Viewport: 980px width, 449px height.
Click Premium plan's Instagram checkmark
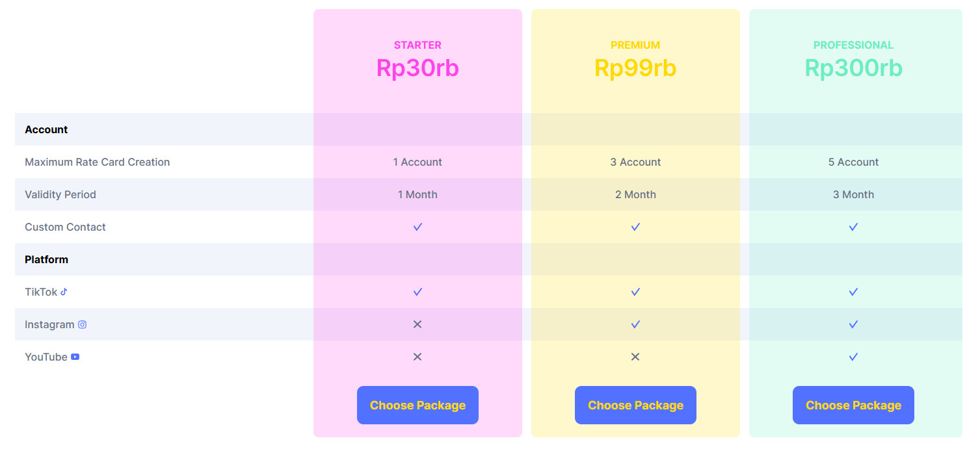click(635, 324)
